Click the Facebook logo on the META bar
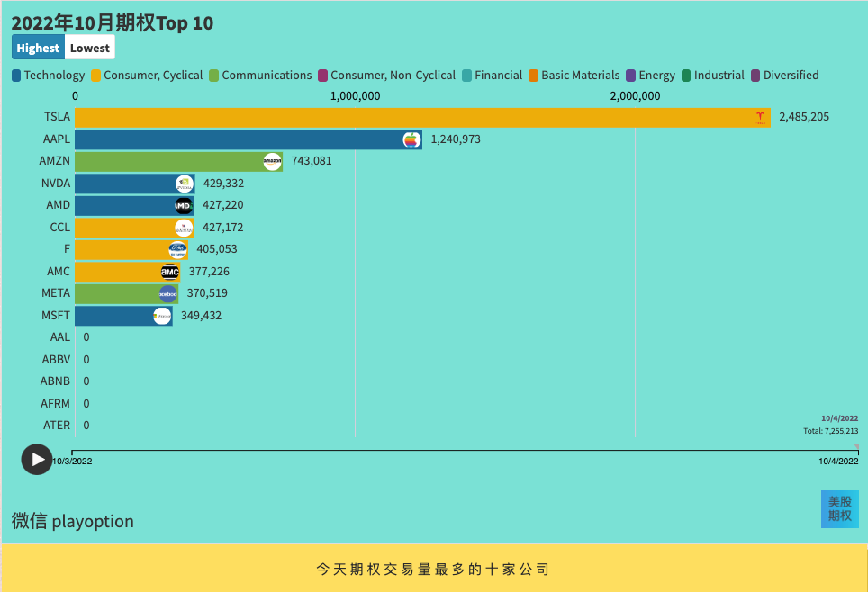Viewport: 868px width, 592px height. point(168,294)
